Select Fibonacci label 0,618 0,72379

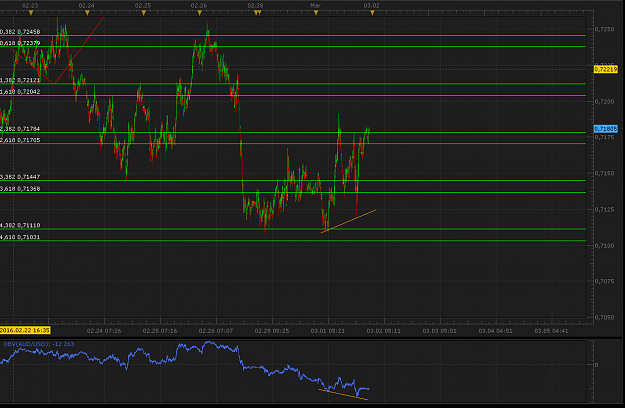click(x=20, y=43)
